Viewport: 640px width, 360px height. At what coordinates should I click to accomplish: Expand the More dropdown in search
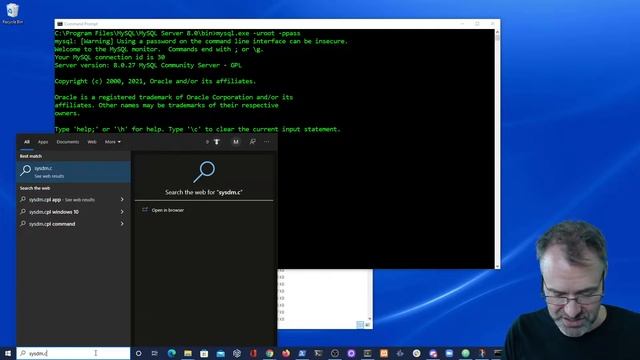pyautogui.click(x=113, y=142)
